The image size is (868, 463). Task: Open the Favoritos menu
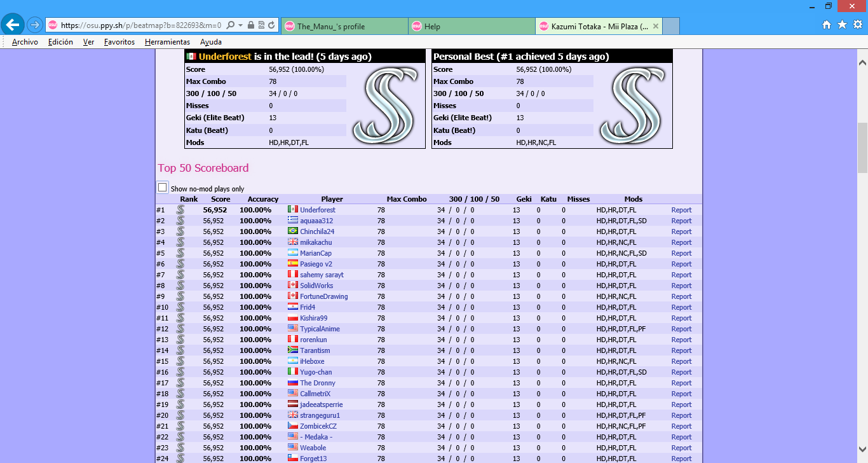[x=119, y=42]
